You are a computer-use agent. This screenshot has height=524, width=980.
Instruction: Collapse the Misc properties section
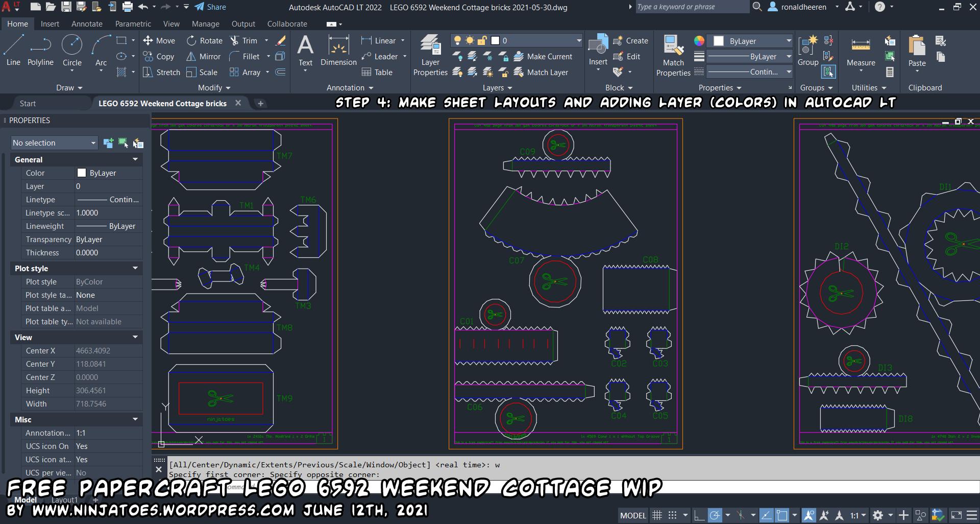click(x=135, y=419)
